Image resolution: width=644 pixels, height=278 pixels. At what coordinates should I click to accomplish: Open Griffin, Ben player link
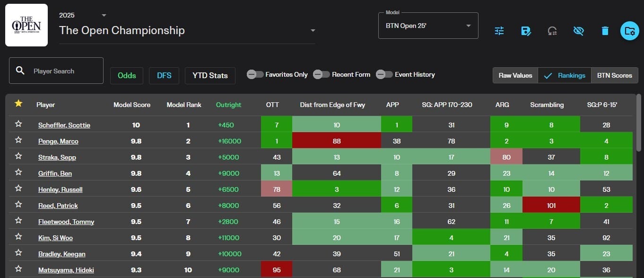coord(55,173)
